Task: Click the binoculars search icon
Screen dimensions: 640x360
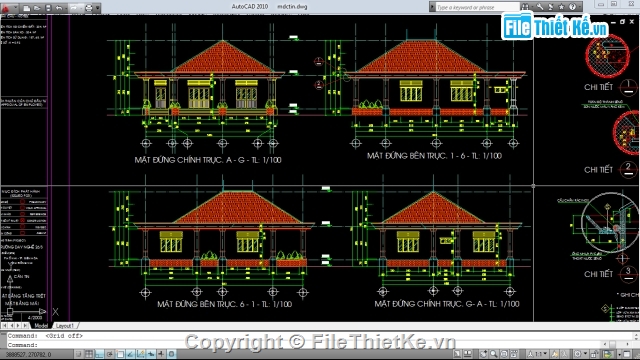Action: pyautogui.click(x=525, y=7)
